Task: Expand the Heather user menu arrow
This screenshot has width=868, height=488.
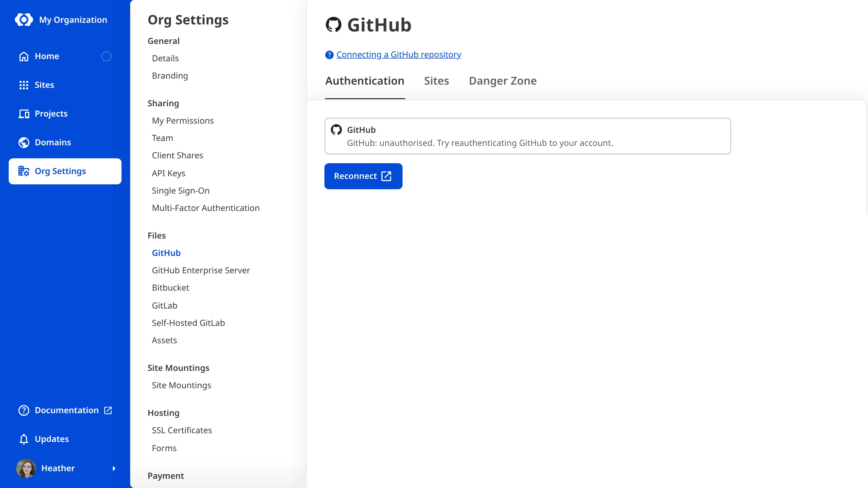Action: click(114, 468)
